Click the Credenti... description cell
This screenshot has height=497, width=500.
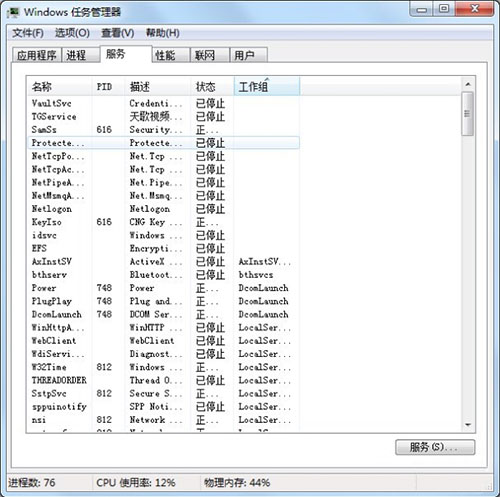click(x=156, y=103)
